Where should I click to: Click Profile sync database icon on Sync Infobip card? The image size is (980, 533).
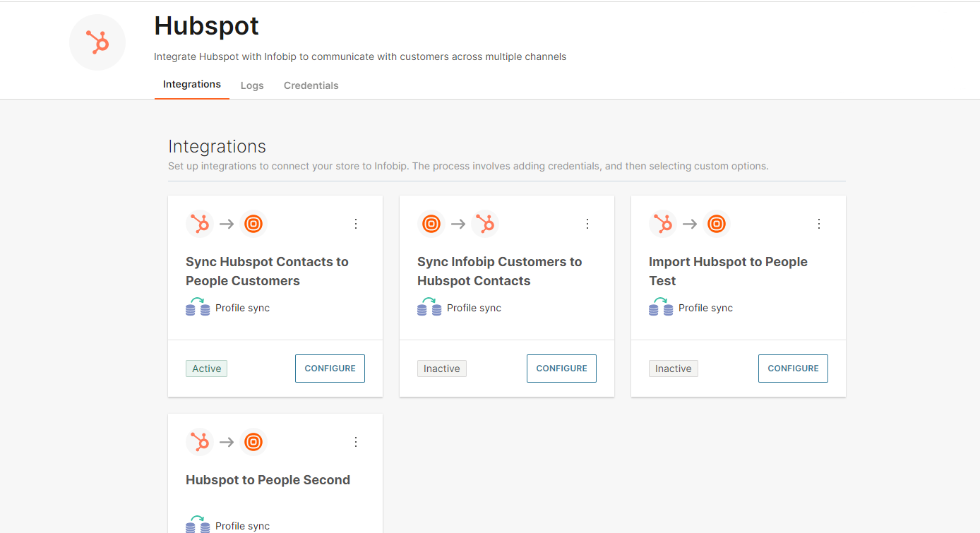[429, 308]
